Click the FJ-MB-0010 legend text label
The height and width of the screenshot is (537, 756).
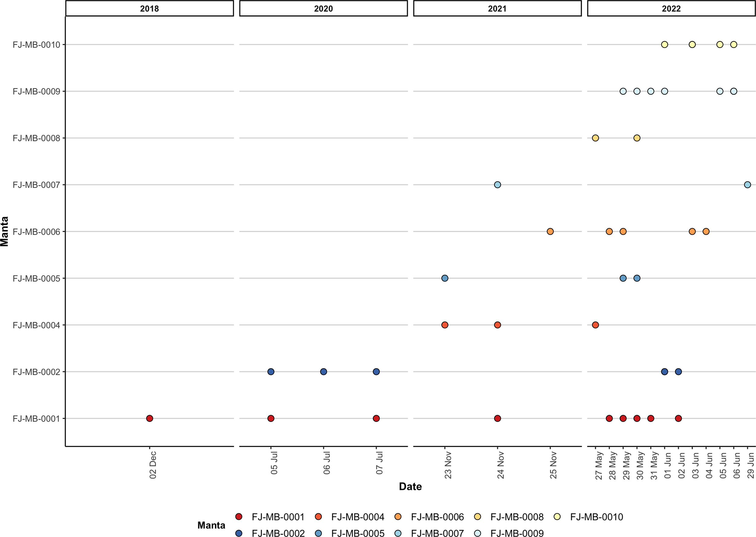[596, 517]
